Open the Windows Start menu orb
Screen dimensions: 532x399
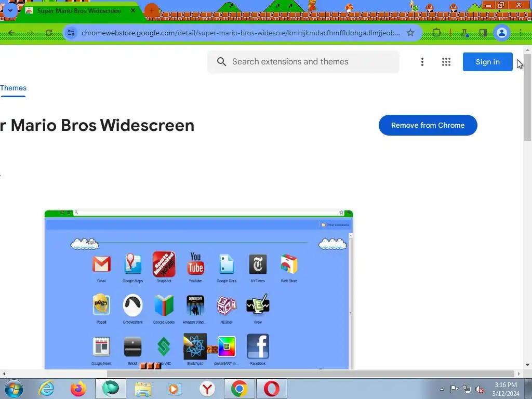(x=14, y=389)
